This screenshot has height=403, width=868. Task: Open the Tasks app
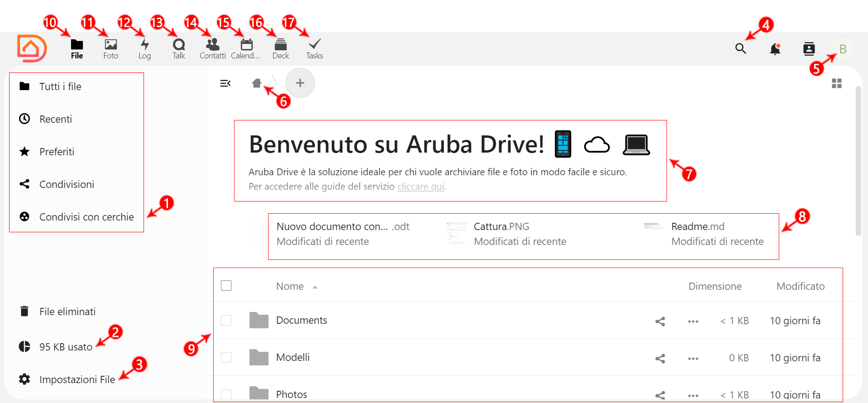pos(314,49)
